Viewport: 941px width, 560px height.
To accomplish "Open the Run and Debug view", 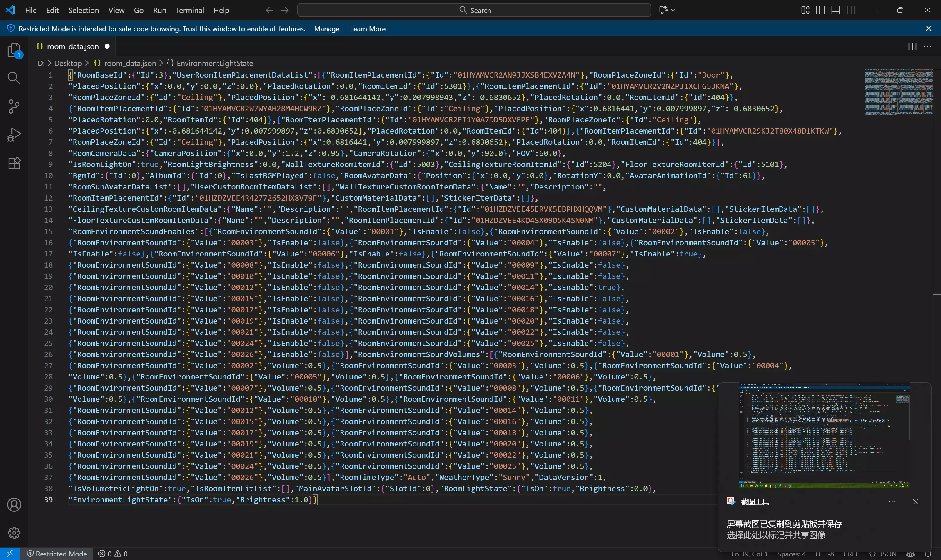I will 14,135.
